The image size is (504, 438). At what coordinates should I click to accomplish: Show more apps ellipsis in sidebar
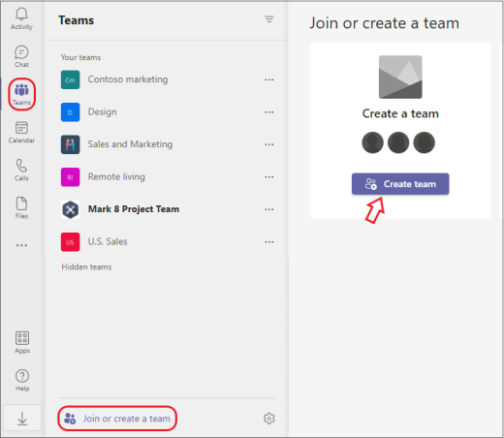point(21,245)
